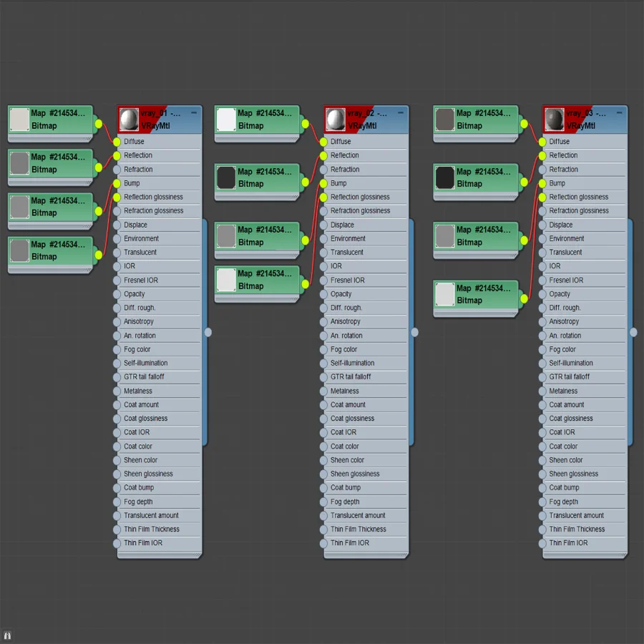Click the Opacity input socket on vray_01
The width and height of the screenshot is (644, 644).
point(117,295)
